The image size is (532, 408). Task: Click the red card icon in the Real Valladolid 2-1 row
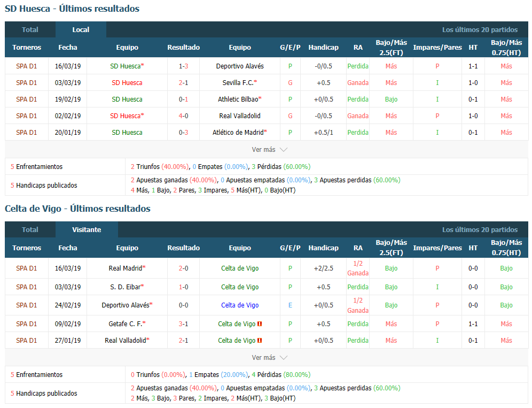tap(260, 341)
